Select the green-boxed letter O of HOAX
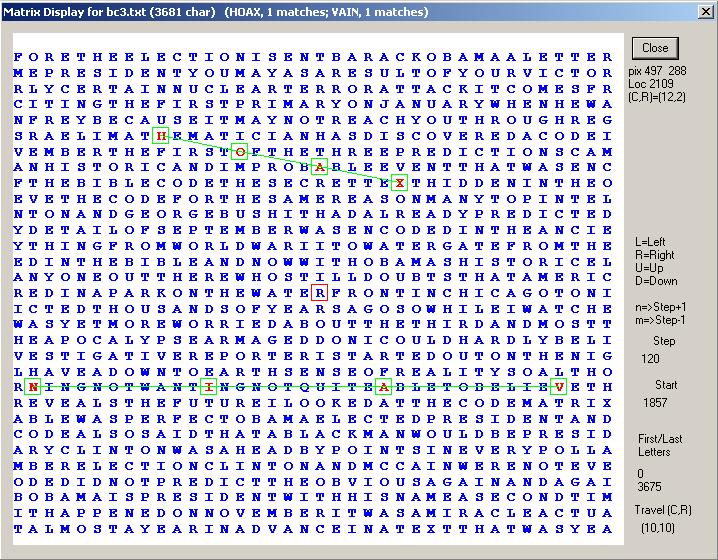The image size is (718, 560). tap(239, 151)
